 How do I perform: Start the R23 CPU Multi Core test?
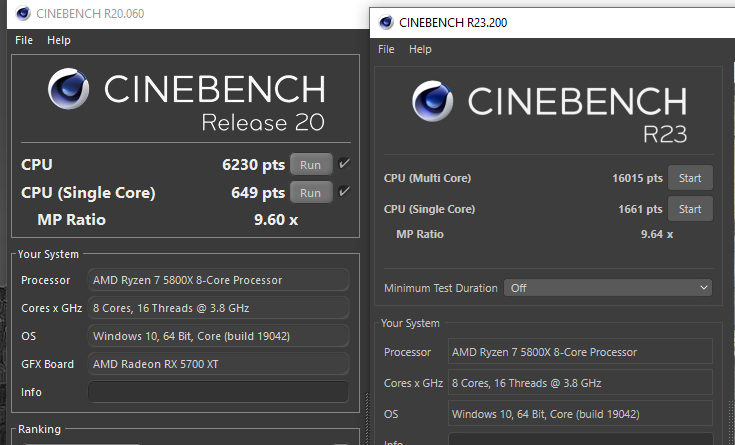(x=690, y=178)
